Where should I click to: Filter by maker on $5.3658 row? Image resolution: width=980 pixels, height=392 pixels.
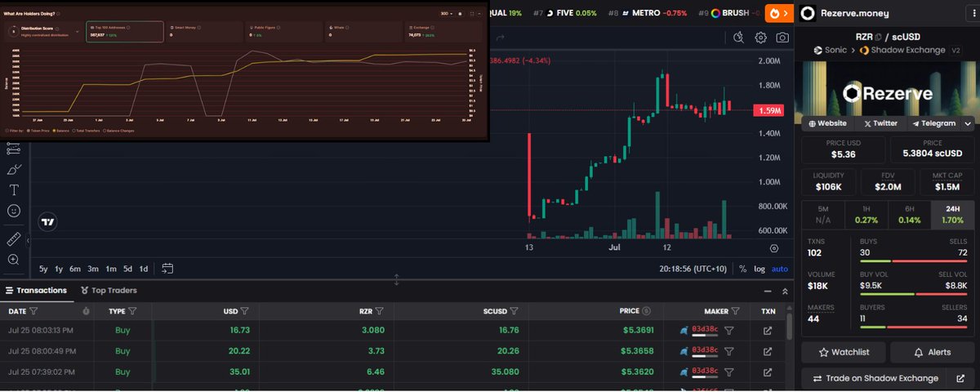pos(729,351)
